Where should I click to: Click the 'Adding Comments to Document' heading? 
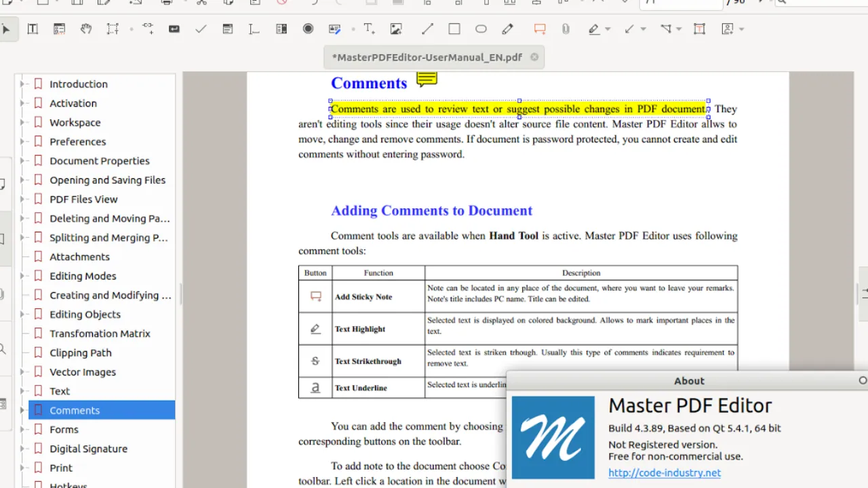pos(431,211)
